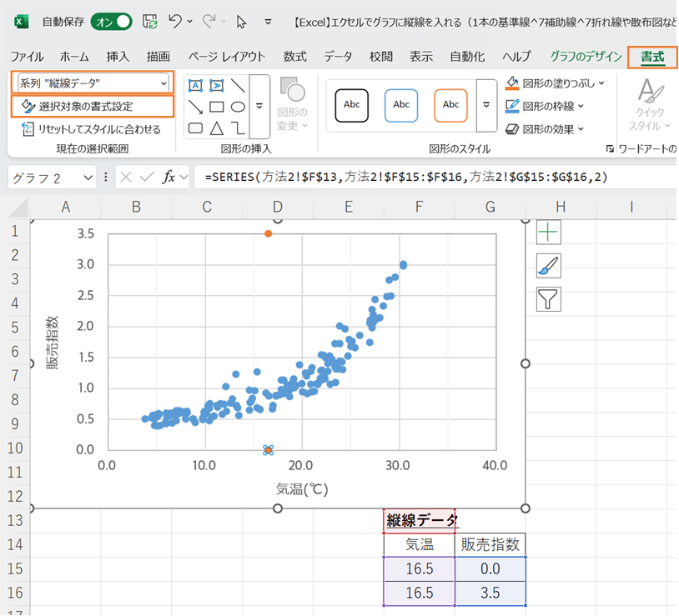Switch to ページ レイアウト tab
The height and width of the screenshot is (616, 679).
coord(227,57)
